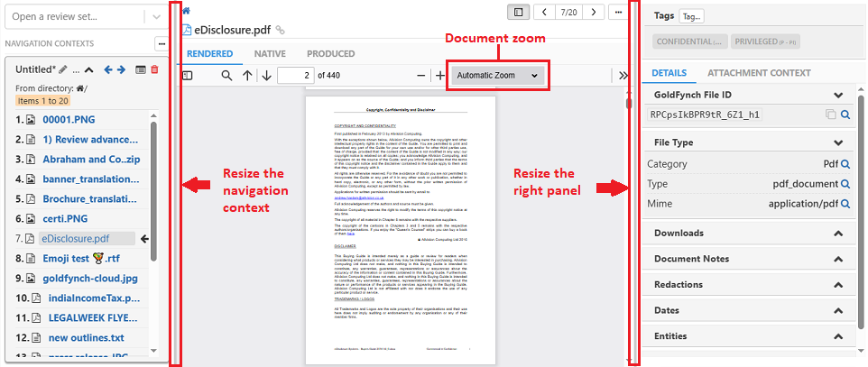Click the home breadcrumb icon above eDisclosure.pdf

186,11
